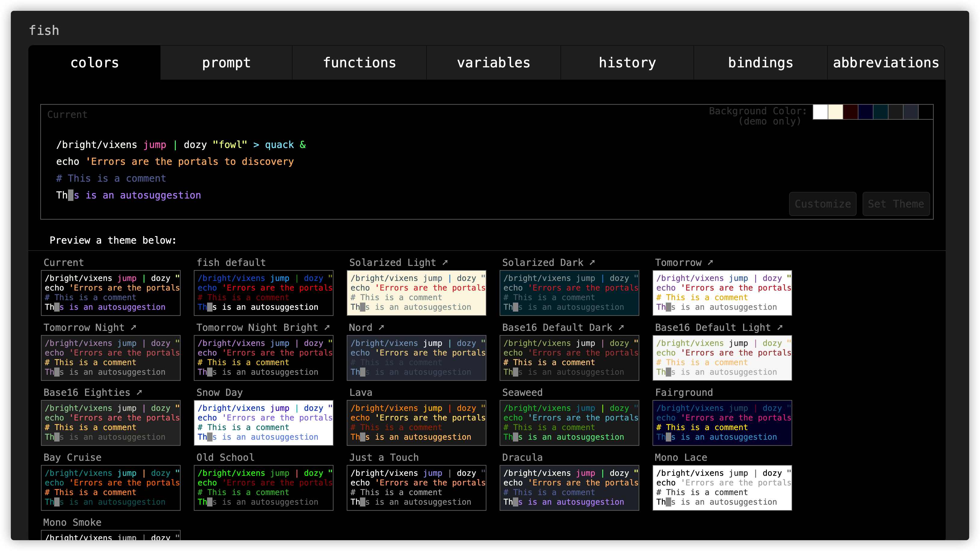Preview the Solarized Dark theme thumbnail
Screen dimensions: 980x551
click(569, 293)
